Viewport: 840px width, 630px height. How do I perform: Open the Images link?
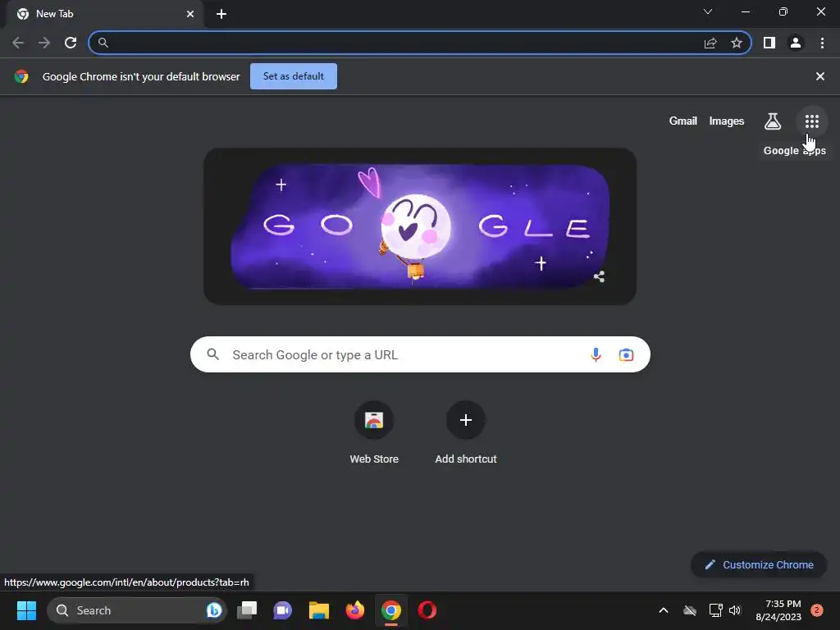727,121
